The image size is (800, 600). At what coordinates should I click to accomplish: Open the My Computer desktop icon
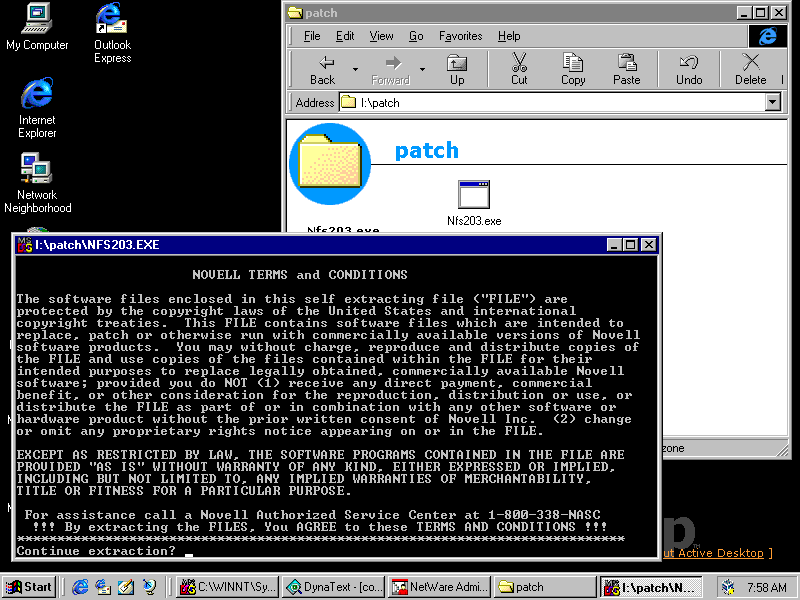(37, 27)
